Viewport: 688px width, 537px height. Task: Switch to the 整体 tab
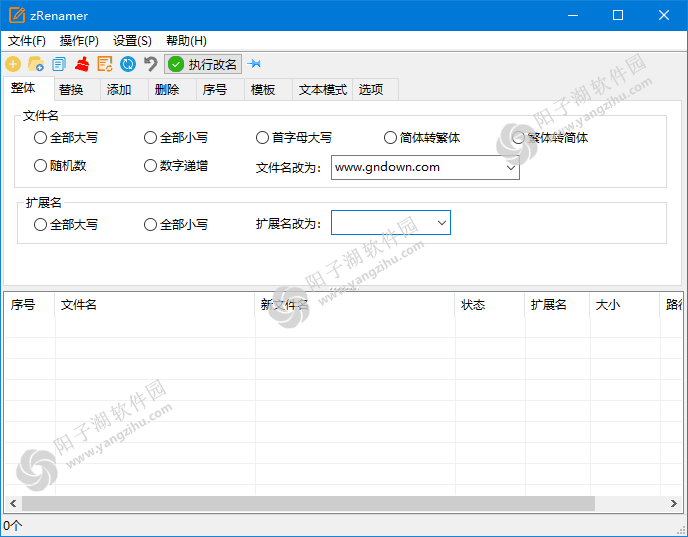tap(29, 88)
